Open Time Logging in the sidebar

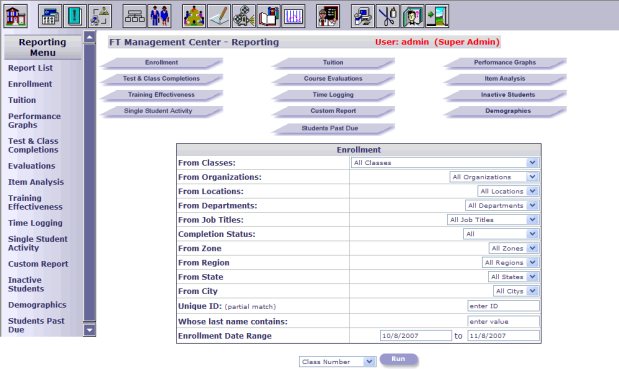35,223
